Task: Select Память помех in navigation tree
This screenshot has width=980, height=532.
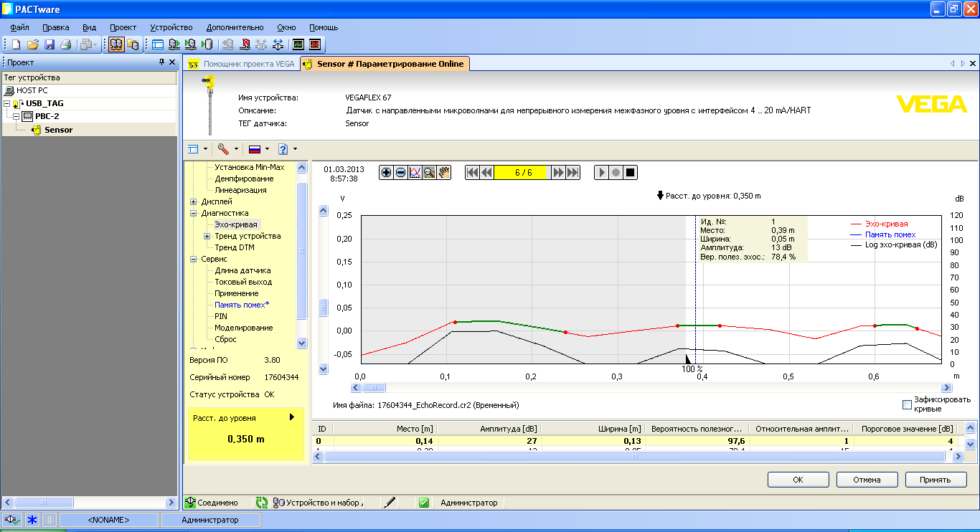Action: point(242,305)
